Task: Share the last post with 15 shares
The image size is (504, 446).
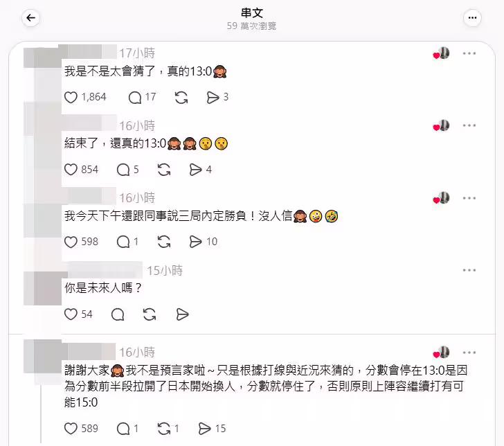Action: [204, 428]
